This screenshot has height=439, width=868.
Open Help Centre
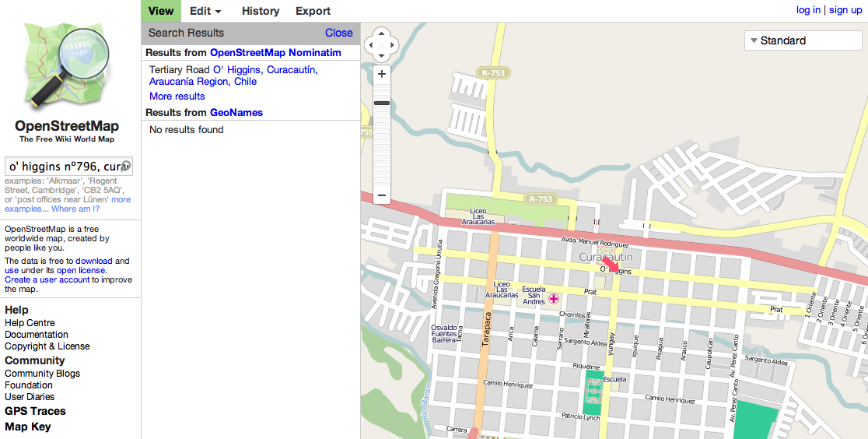click(x=30, y=322)
